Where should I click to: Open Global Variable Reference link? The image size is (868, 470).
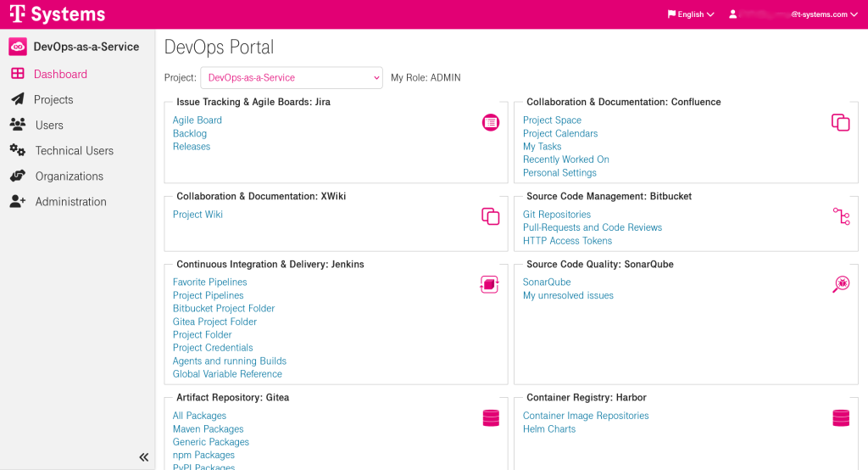(x=227, y=373)
